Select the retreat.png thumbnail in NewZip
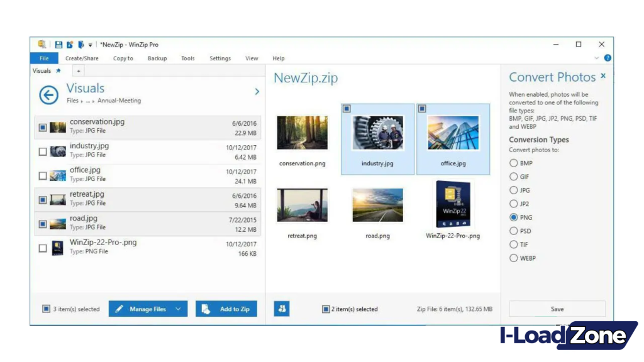 (303, 206)
